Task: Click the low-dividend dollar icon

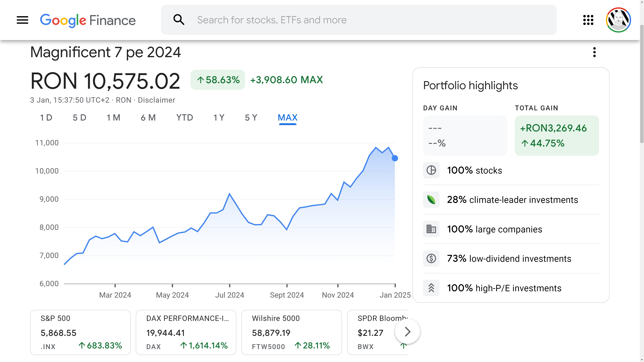Action: coord(431,259)
